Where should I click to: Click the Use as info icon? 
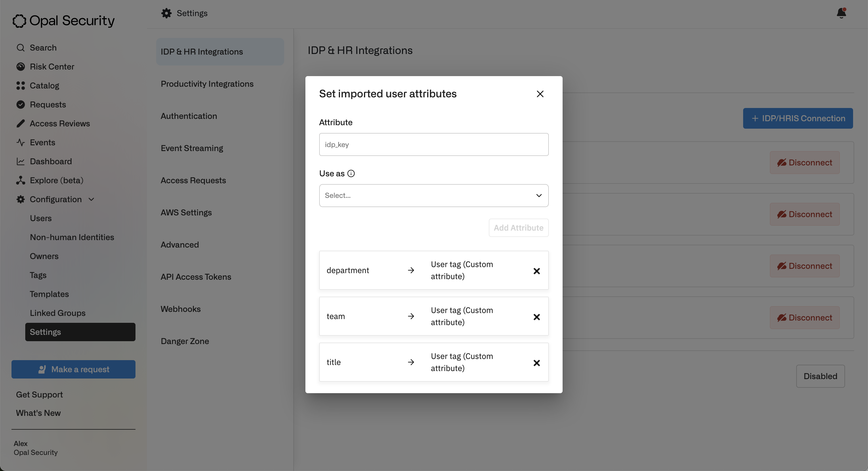[351, 173]
